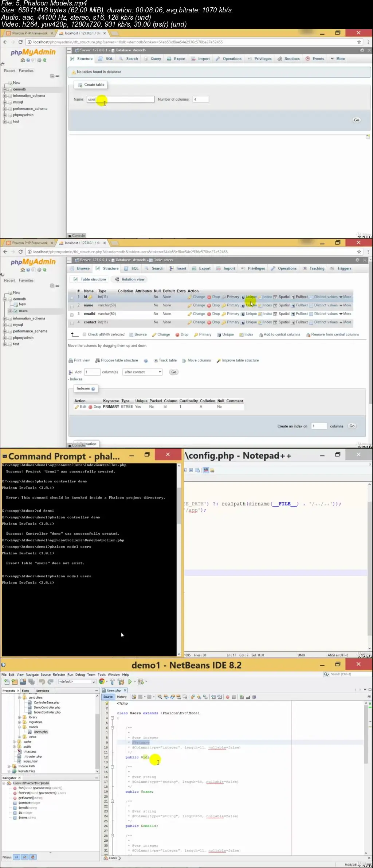373x868 pixels.
Task: Tick checkbox for name column row
Action: [x=72, y=306]
